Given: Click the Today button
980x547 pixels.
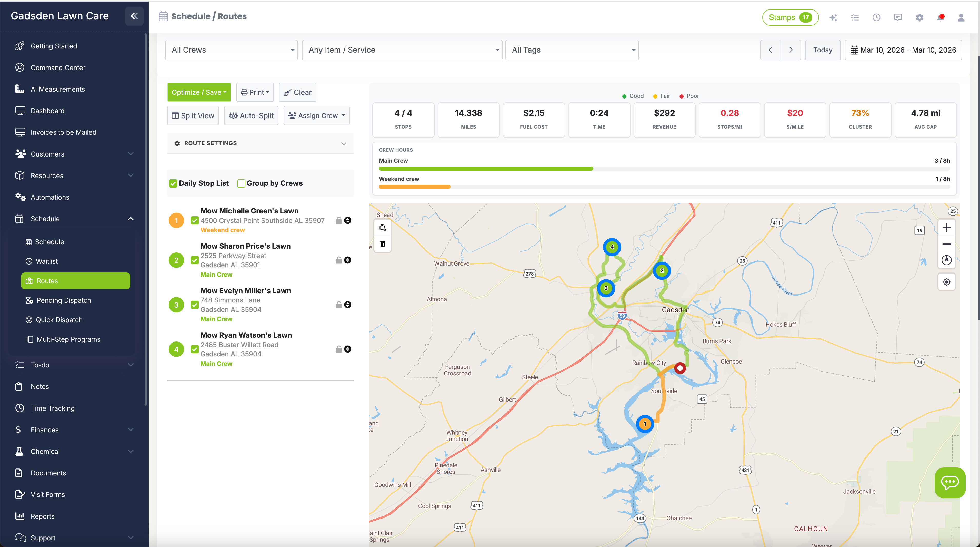Looking at the screenshot, I should (823, 50).
